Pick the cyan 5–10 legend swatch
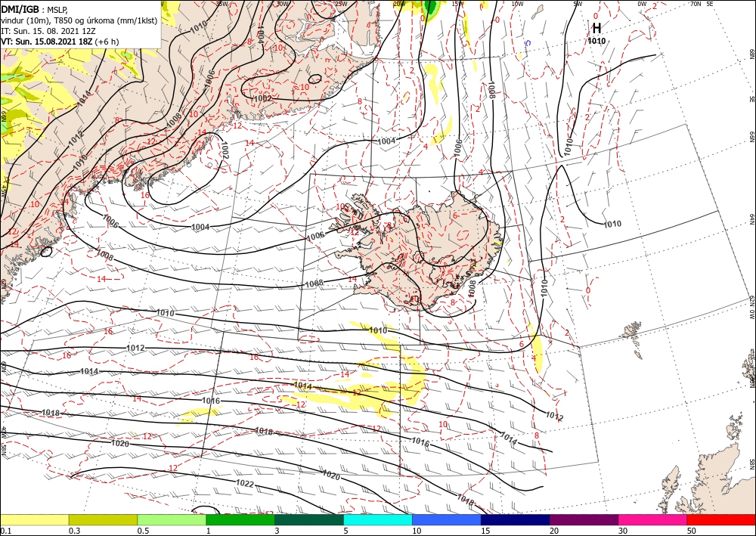The image size is (756, 536). tap(378, 519)
